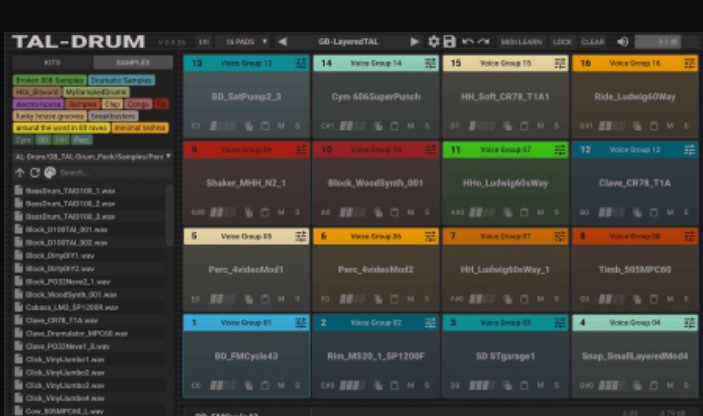Screen dimensions: 703x416
Task: Solo pad 3 SD STgarage1
Action: [556, 386]
